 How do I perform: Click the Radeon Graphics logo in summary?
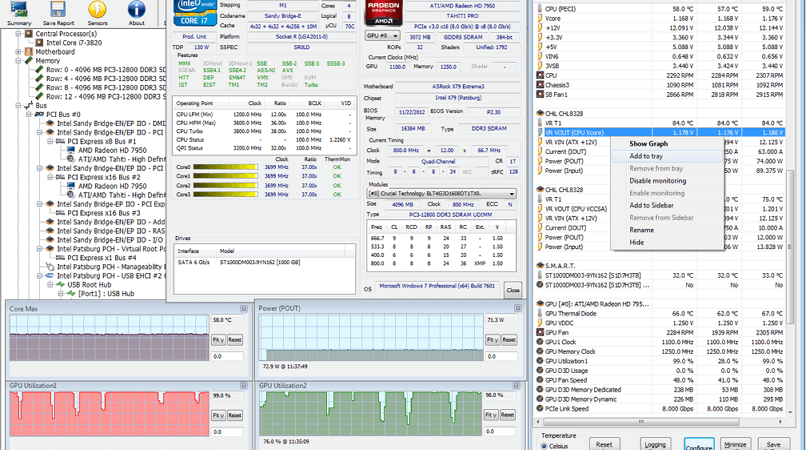tap(383, 13)
